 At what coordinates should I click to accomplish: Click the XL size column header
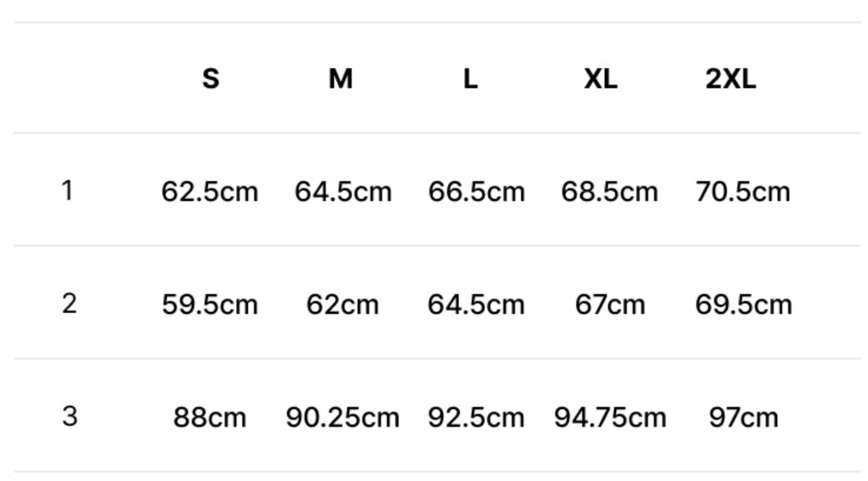pyautogui.click(x=601, y=79)
